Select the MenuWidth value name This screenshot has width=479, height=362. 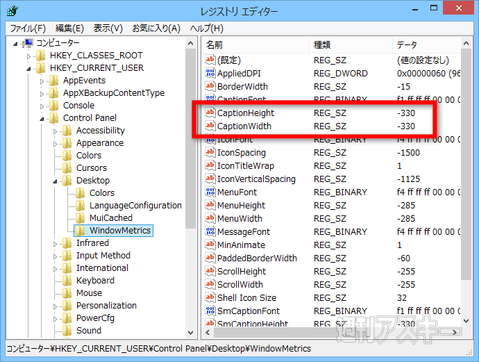(x=240, y=219)
